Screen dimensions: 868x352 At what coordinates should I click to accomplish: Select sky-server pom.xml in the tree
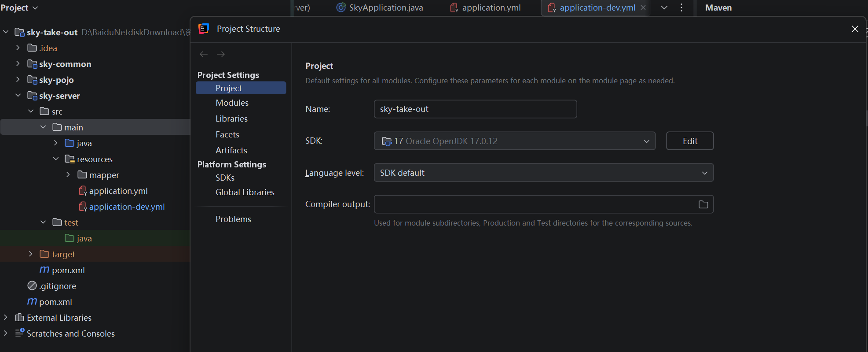pyautogui.click(x=68, y=270)
